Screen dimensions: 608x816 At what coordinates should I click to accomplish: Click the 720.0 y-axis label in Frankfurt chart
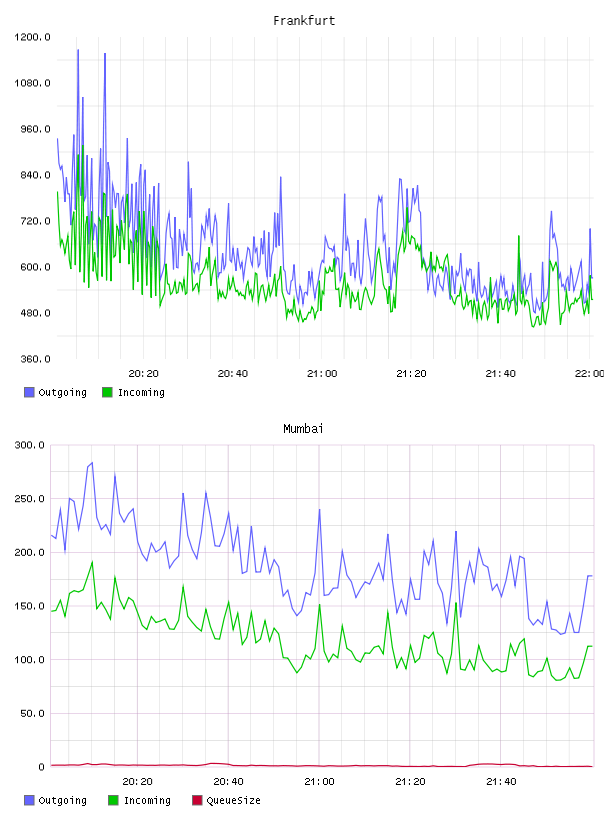point(35,221)
